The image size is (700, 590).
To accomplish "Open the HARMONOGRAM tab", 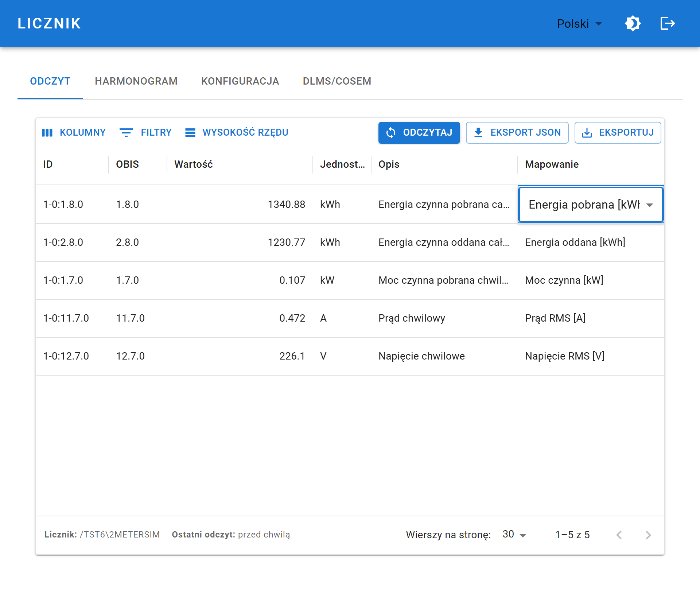I will [136, 81].
